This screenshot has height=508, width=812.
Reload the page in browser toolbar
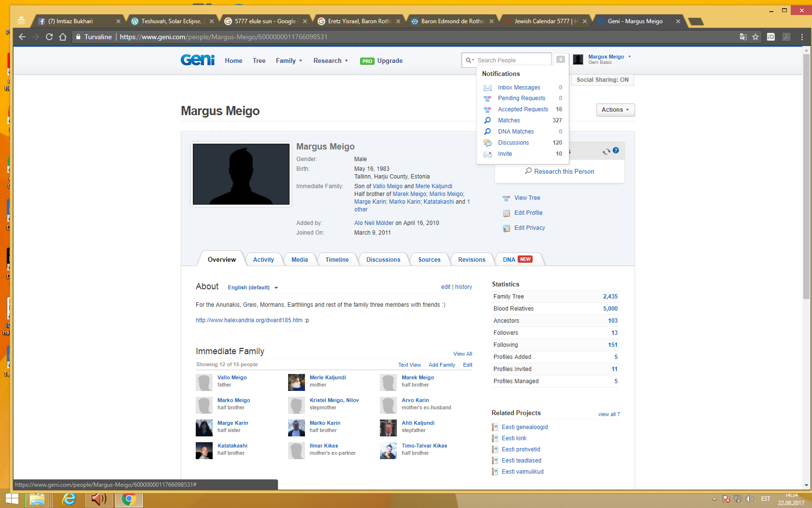click(49, 37)
